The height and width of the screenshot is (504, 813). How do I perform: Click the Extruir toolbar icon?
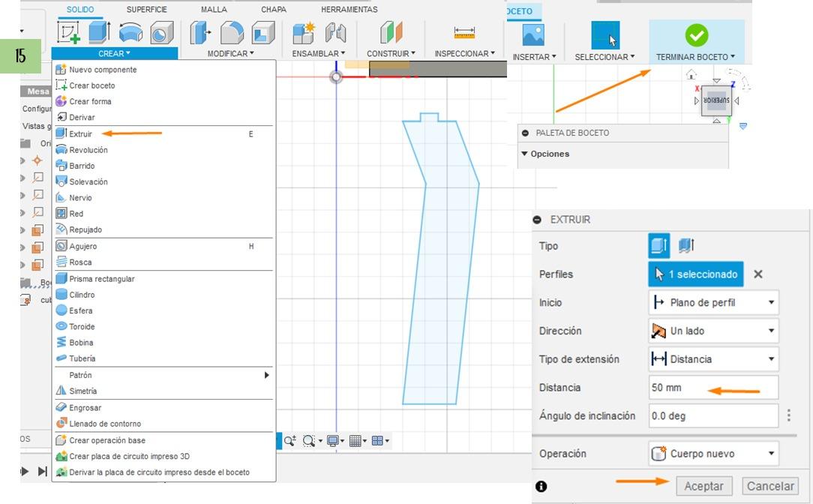99,32
